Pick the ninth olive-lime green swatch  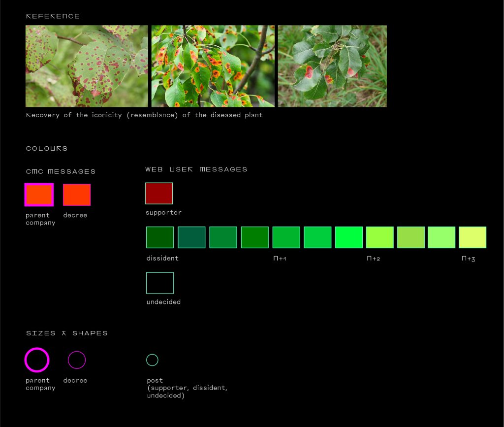tap(411, 237)
